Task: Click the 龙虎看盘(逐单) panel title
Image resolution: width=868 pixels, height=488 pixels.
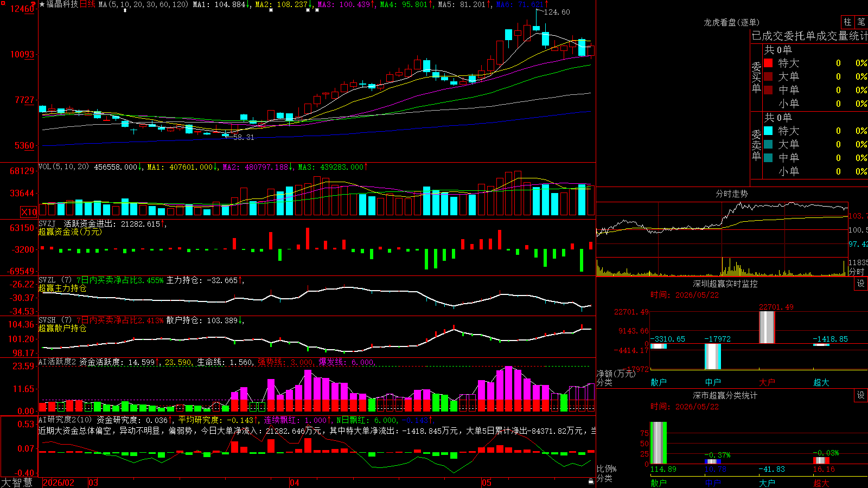Action: click(732, 22)
